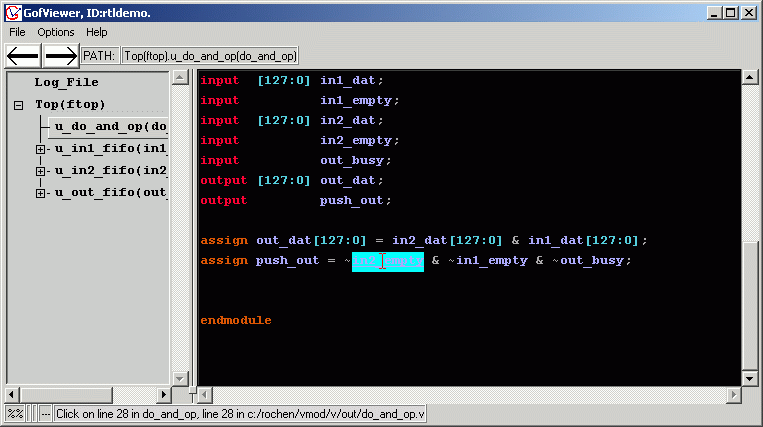Viewport: 763px width, 427px height.
Task: Select u_in1_fifo tree item
Action: tap(110, 148)
